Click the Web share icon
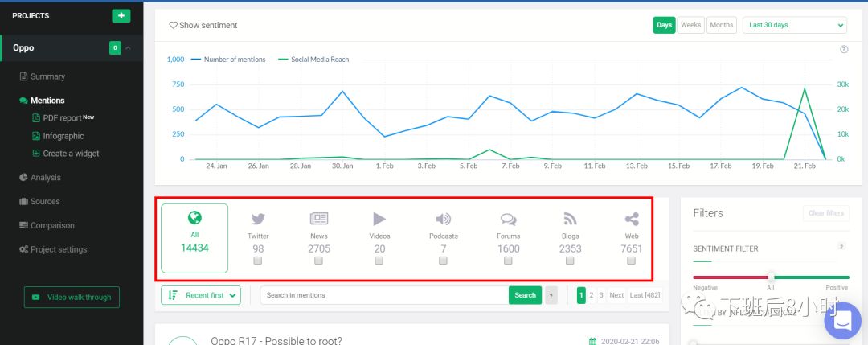 (x=632, y=220)
